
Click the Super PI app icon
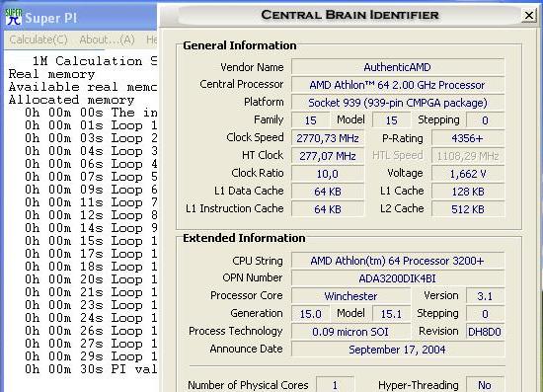(14, 17)
